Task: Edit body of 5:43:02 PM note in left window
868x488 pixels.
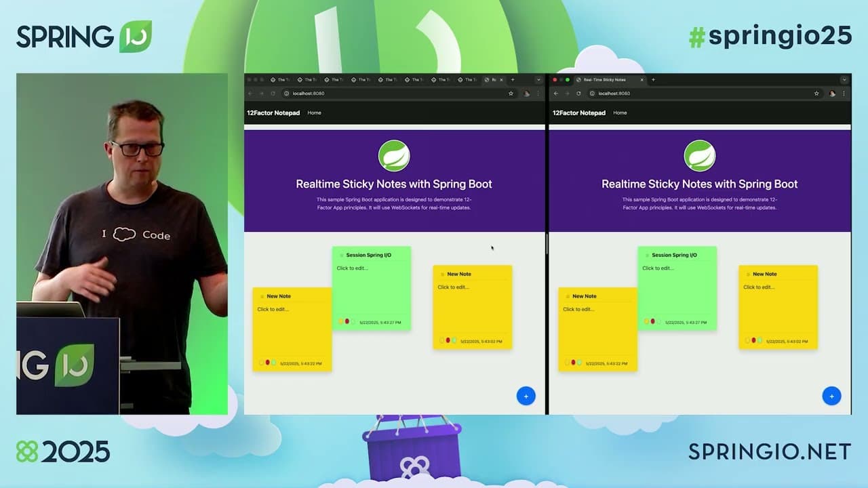Action: [x=454, y=287]
